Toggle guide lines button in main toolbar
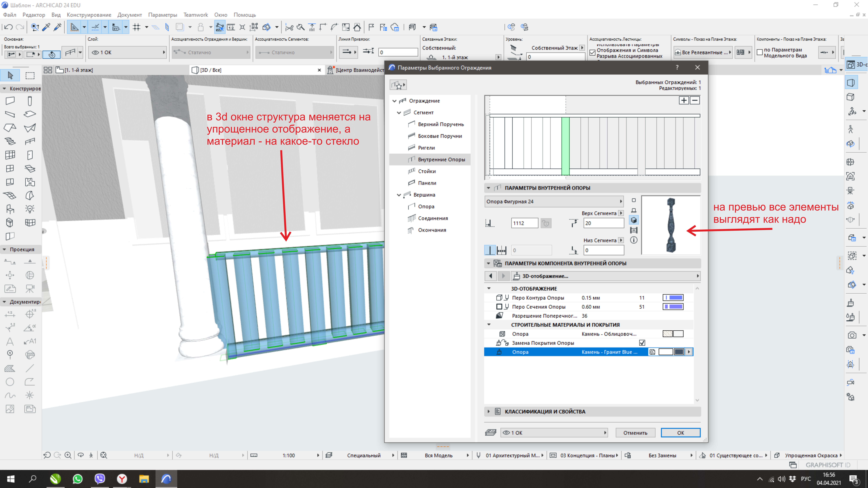The height and width of the screenshot is (488, 868). pos(74,27)
